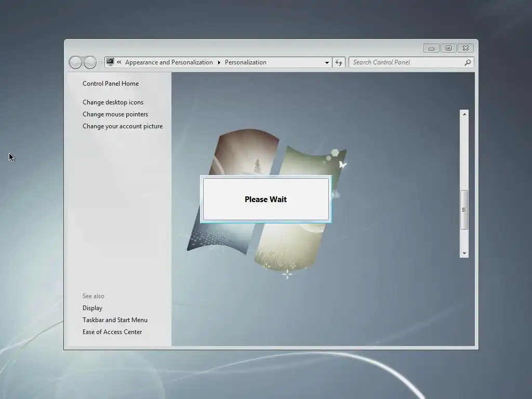Expand the hidden breadcrumb chevrons in address bar

[x=119, y=62]
